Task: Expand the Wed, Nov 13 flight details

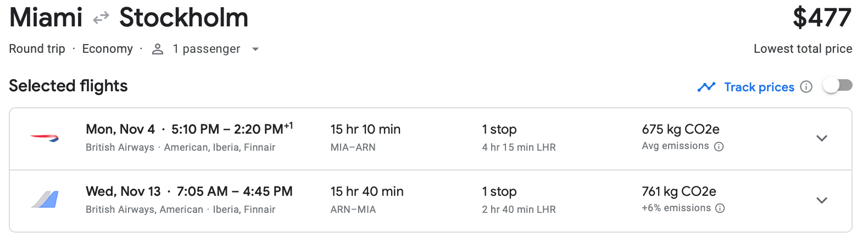Action: 822,200
